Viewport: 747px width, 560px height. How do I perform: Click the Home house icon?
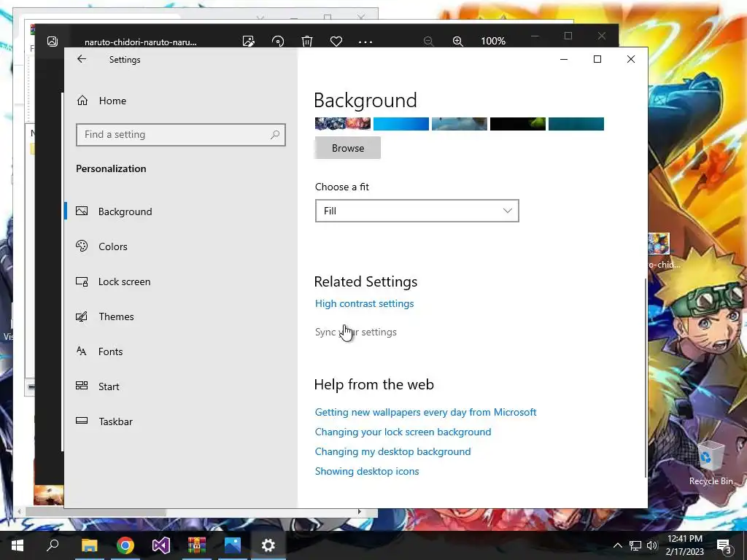(82, 100)
